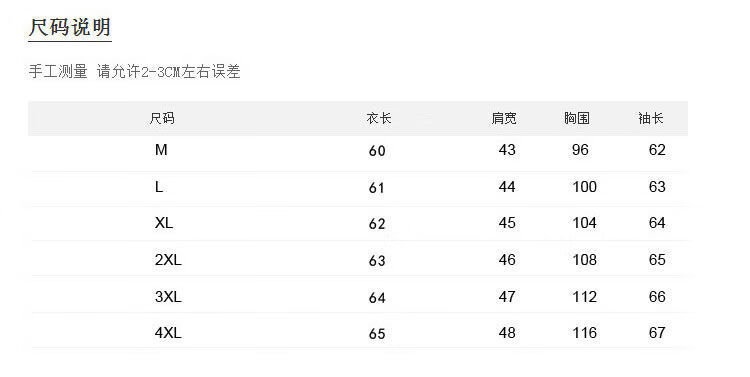This screenshot has height=377, width=750.
Task: Click chest value 96 for size M
Action: (580, 150)
